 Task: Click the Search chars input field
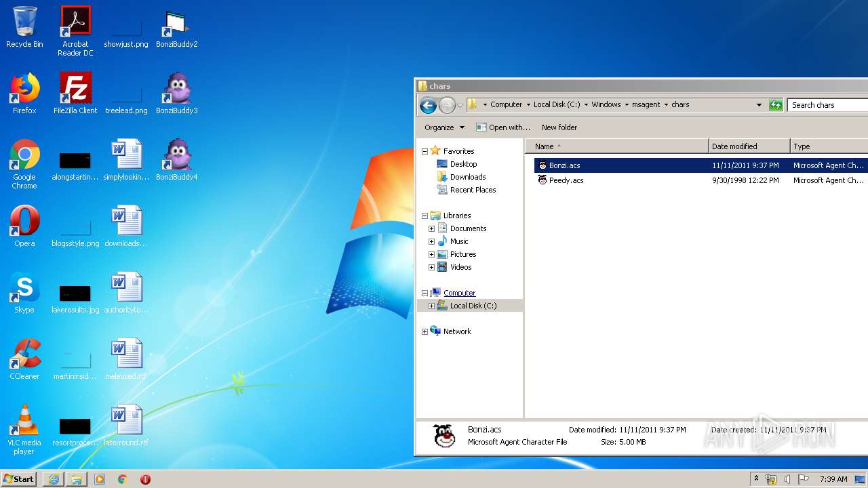827,105
